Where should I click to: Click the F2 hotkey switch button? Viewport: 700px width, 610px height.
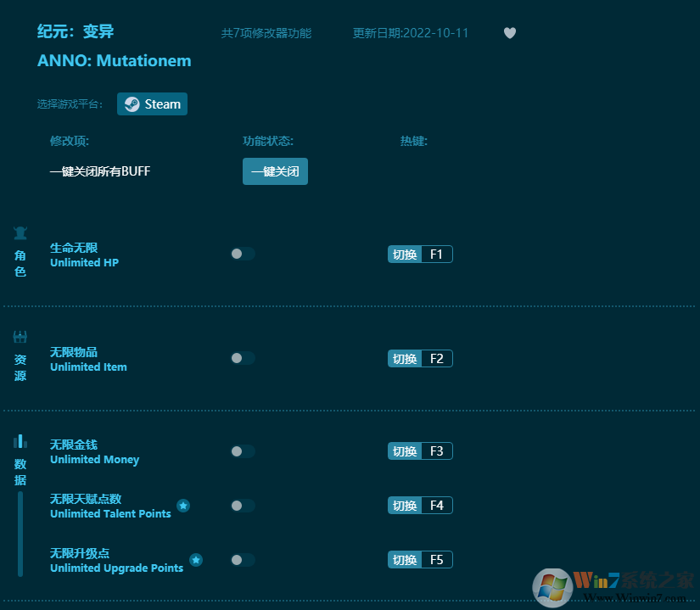coord(420,359)
